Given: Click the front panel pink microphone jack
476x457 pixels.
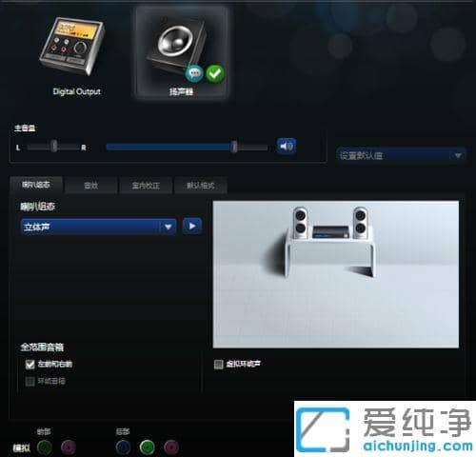Looking at the screenshot, I should [x=69, y=447].
